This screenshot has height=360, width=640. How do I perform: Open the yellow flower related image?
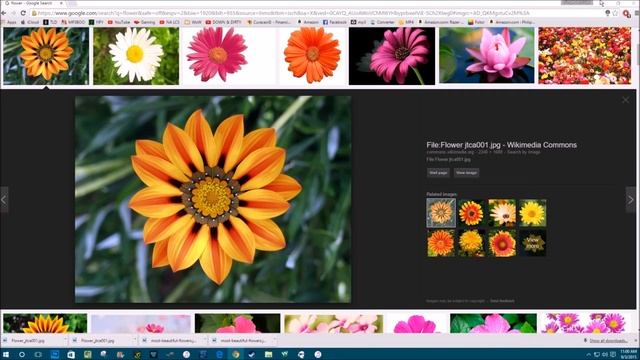(532, 213)
